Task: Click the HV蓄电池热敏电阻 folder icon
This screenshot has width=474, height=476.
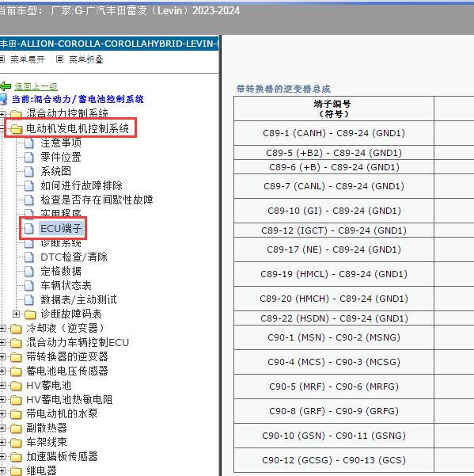Action: coord(16,400)
